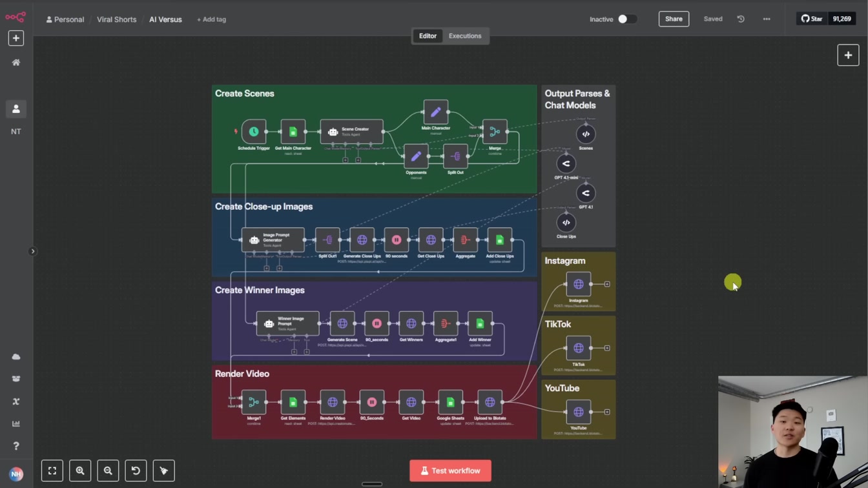Select the Merge combine node
The width and height of the screenshot is (868, 488).
pos(495,132)
